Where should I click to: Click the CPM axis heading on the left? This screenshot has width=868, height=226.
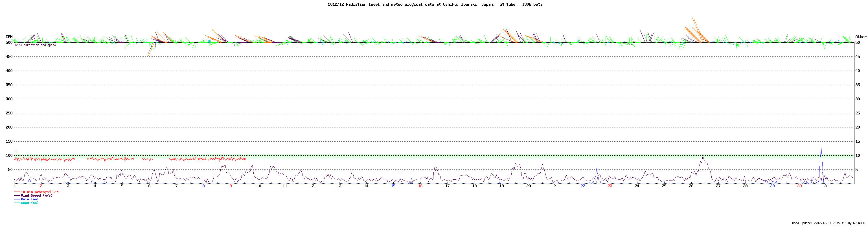coord(9,37)
